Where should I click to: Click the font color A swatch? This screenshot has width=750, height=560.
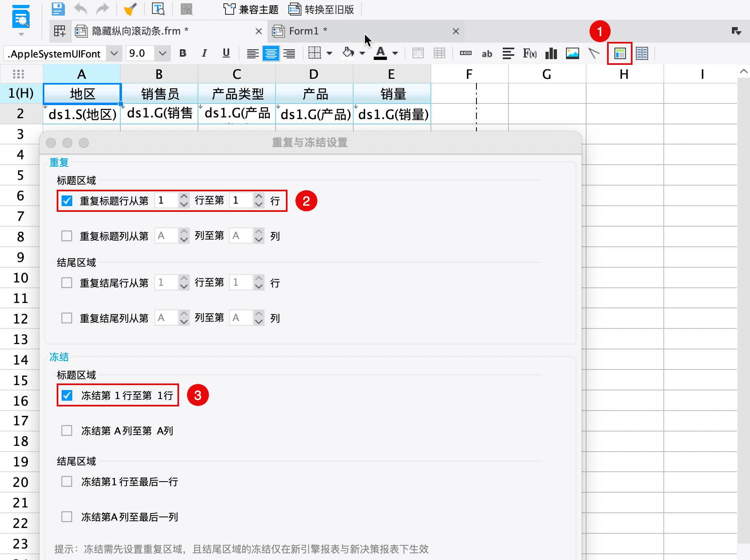380,53
